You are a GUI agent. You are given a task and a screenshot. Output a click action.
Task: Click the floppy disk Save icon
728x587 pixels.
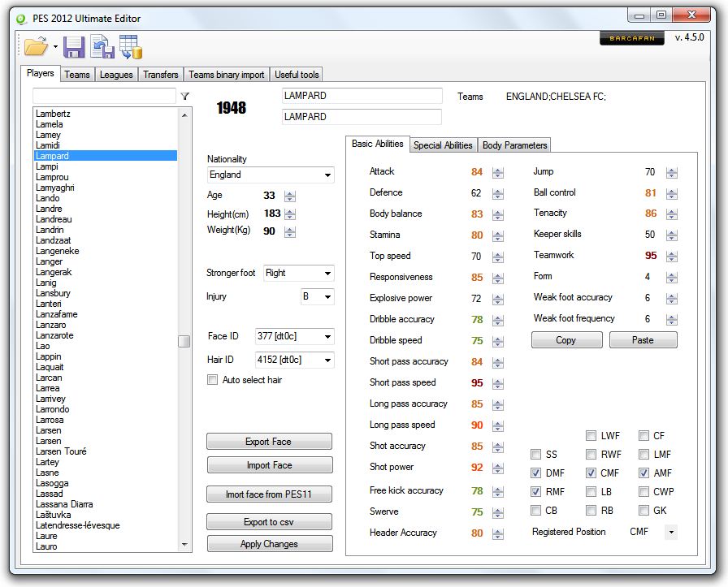click(74, 47)
